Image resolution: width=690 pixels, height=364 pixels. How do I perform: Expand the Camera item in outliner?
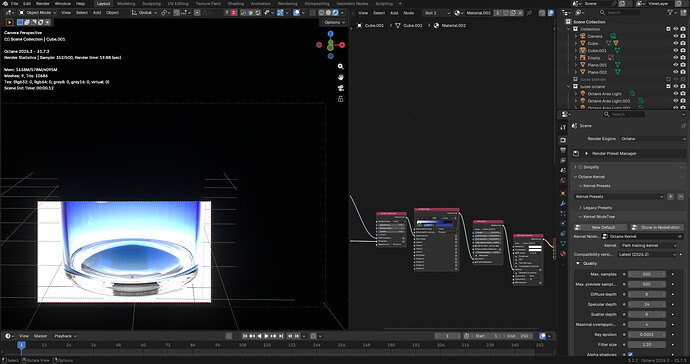pyautogui.click(x=576, y=36)
